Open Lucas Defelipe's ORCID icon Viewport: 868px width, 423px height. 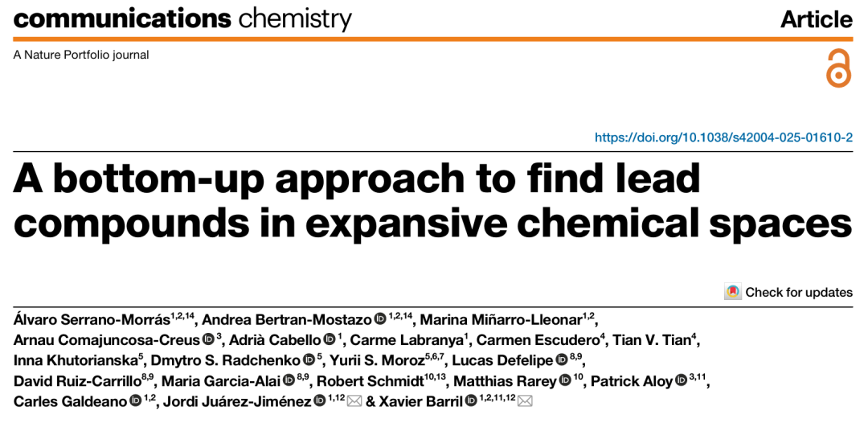(561, 360)
